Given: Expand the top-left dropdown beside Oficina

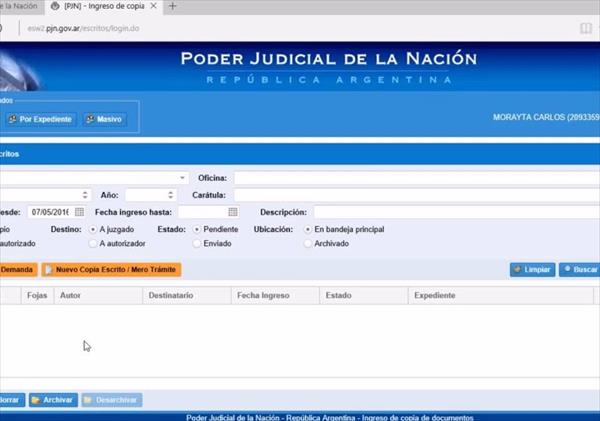Looking at the screenshot, I should point(182,177).
